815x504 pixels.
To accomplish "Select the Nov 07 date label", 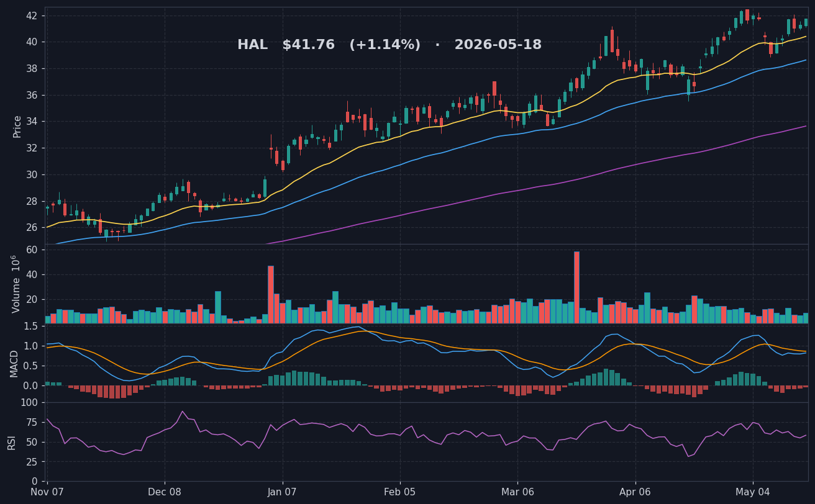I will (47, 493).
